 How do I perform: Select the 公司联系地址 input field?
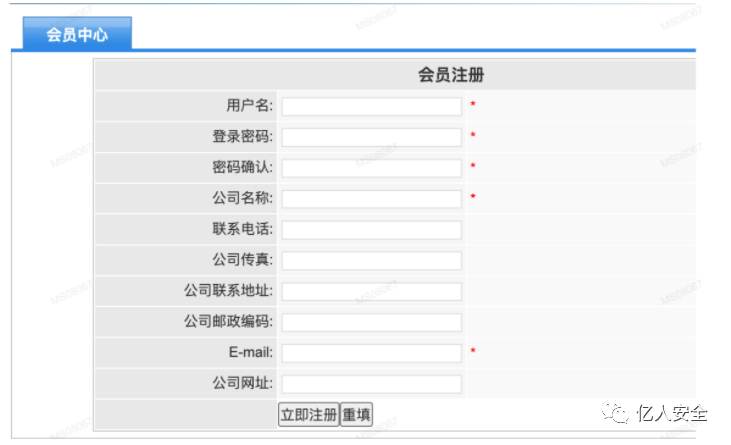[x=371, y=291]
